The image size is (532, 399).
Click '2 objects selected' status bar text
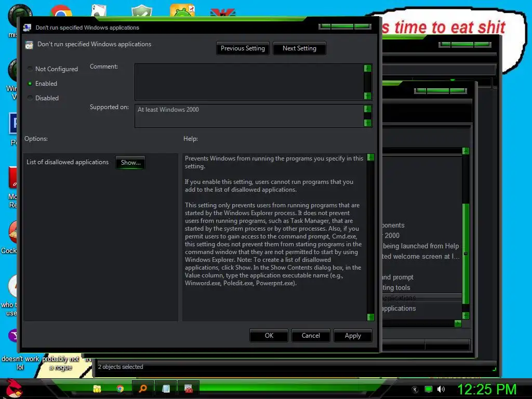point(121,367)
